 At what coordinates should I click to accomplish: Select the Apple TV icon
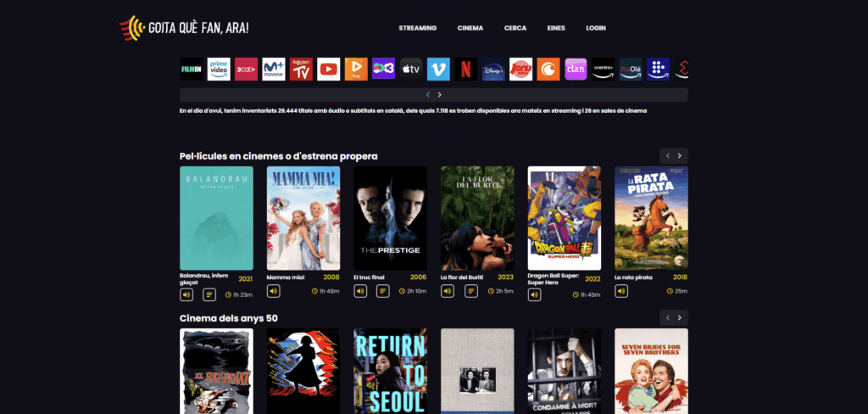coord(411,70)
